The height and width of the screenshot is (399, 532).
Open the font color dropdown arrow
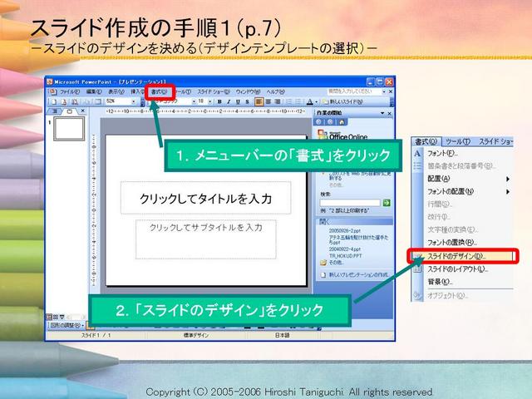(316, 101)
